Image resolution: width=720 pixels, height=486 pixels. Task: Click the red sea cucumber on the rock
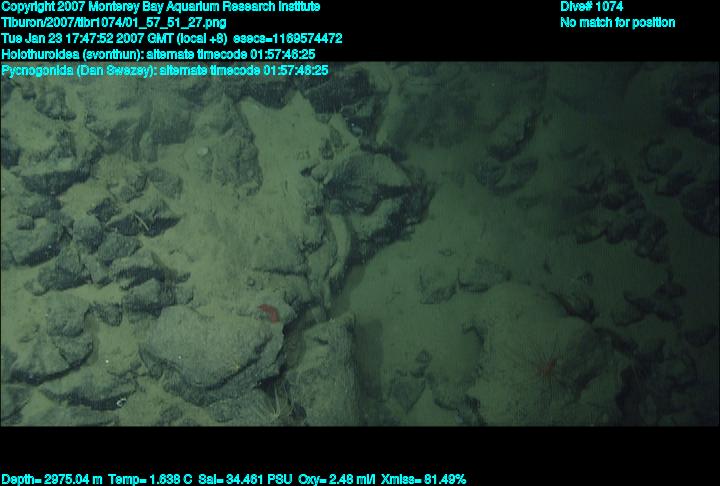(269, 313)
